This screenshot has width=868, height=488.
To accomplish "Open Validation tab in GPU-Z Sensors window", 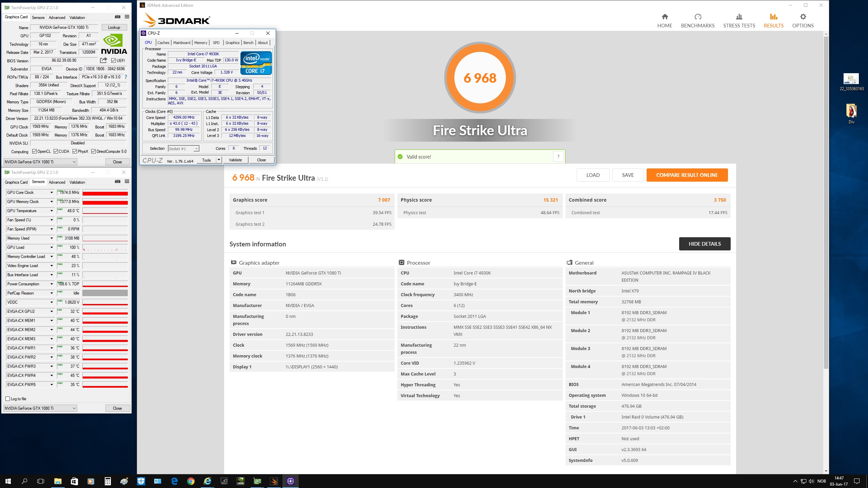I will 77,182.
